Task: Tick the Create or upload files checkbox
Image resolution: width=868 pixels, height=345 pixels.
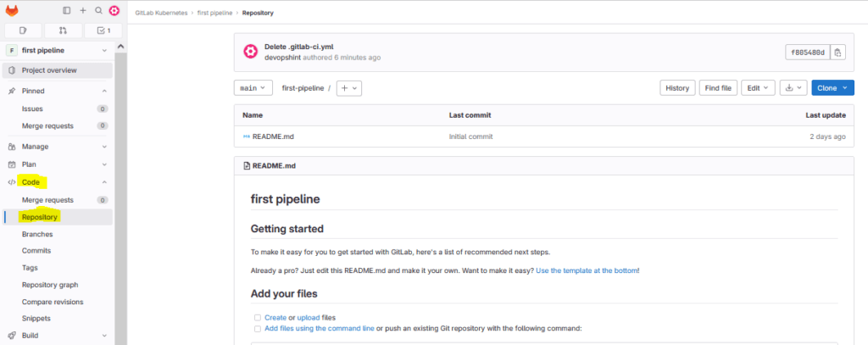Action: (258, 318)
